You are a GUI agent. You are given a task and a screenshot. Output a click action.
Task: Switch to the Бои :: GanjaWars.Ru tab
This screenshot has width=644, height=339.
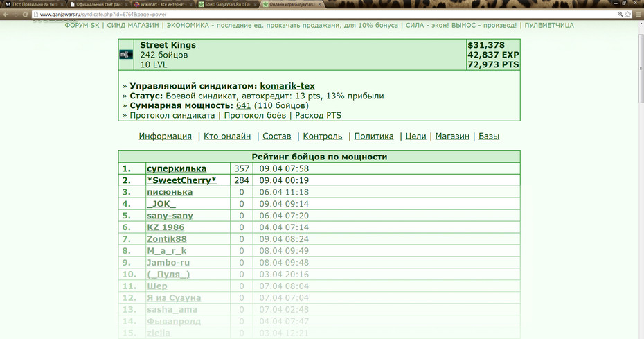point(226,4)
